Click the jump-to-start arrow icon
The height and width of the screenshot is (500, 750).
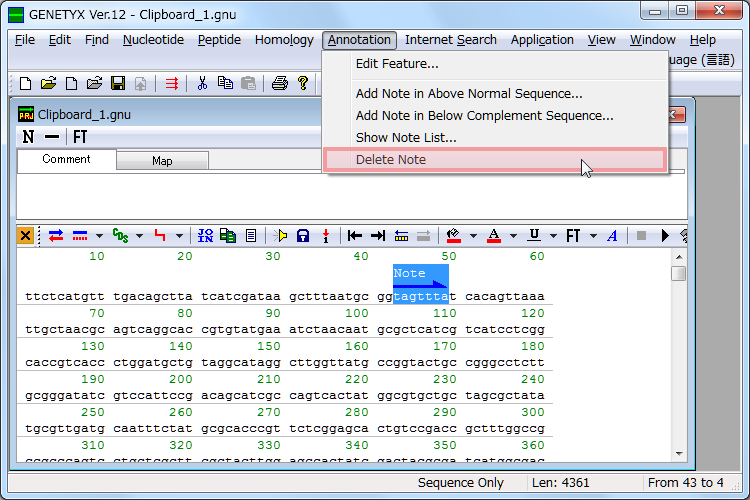(x=355, y=235)
